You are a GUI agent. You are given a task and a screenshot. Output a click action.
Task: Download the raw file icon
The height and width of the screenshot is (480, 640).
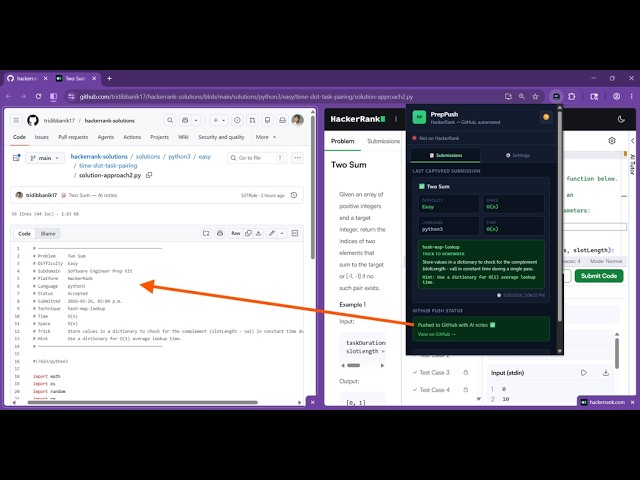coord(258,233)
